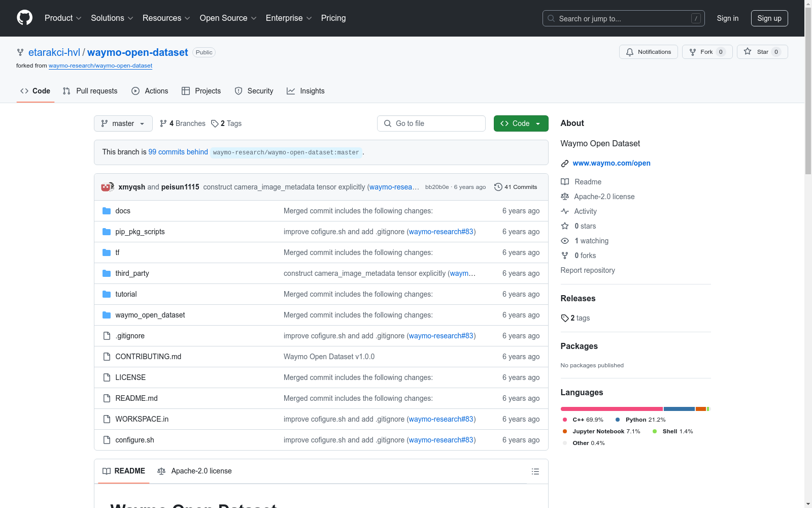Open the CONTRIBUTING.md file
The height and width of the screenshot is (508, 812).
pos(148,357)
